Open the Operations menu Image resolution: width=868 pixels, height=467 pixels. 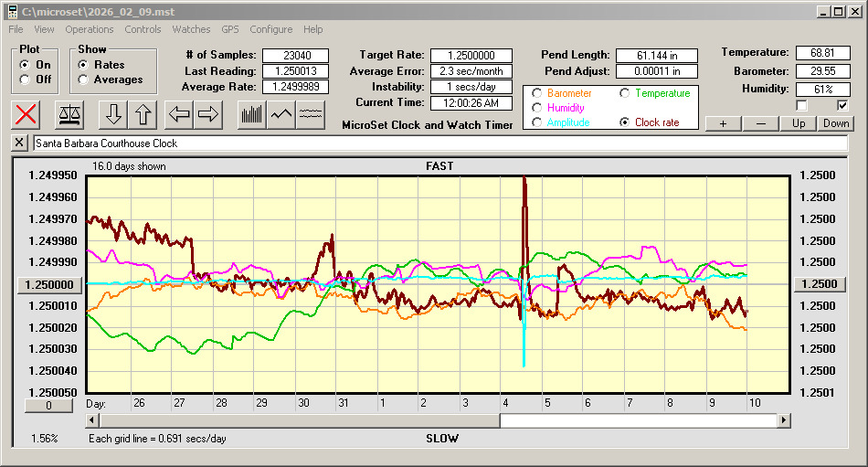point(90,29)
